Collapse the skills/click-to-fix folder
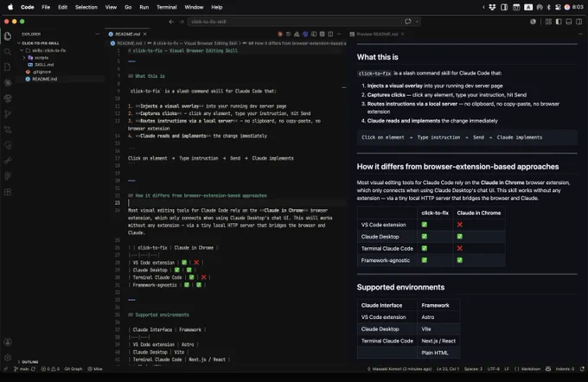 coord(48,50)
